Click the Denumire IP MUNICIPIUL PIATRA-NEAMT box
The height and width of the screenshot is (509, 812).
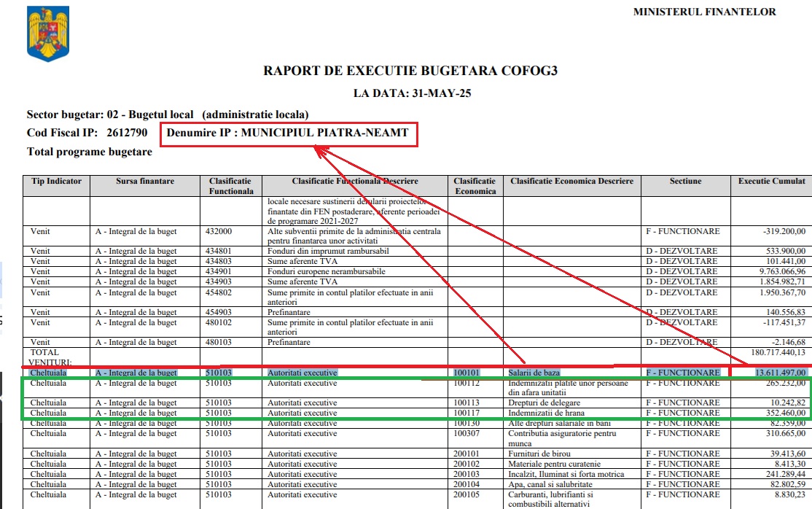click(289, 134)
